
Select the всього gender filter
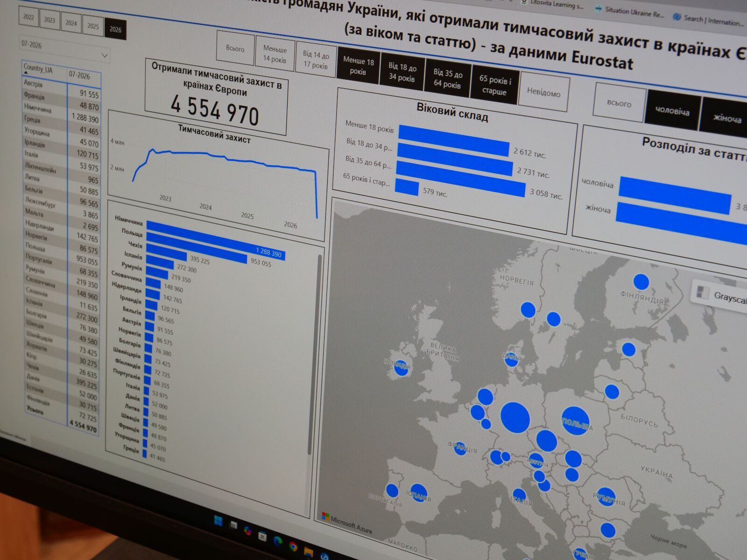[x=620, y=103]
